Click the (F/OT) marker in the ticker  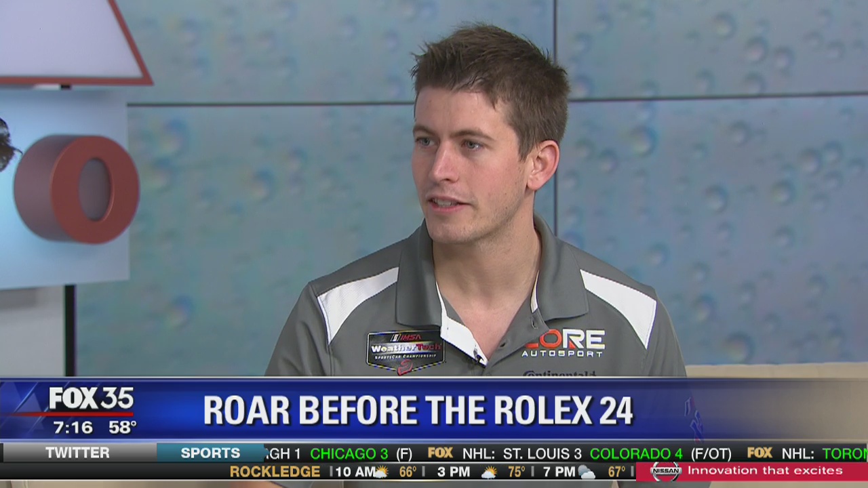tap(711, 453)
